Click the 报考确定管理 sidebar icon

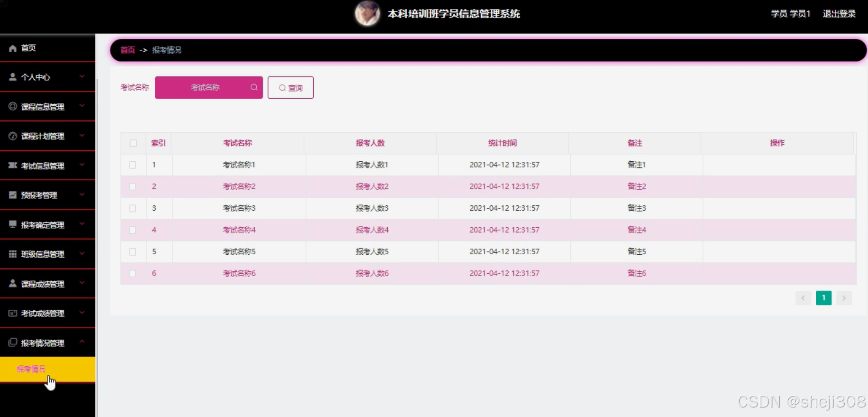point(13,224)
